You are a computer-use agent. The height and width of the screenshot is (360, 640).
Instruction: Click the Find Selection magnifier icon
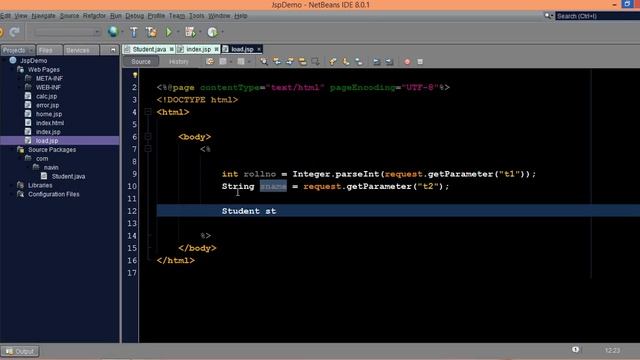coord(264,62)
